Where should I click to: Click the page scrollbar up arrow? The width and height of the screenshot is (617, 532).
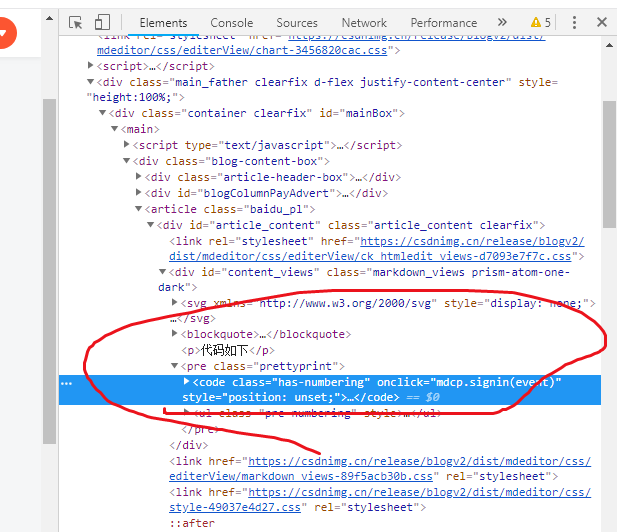[50, 18]
